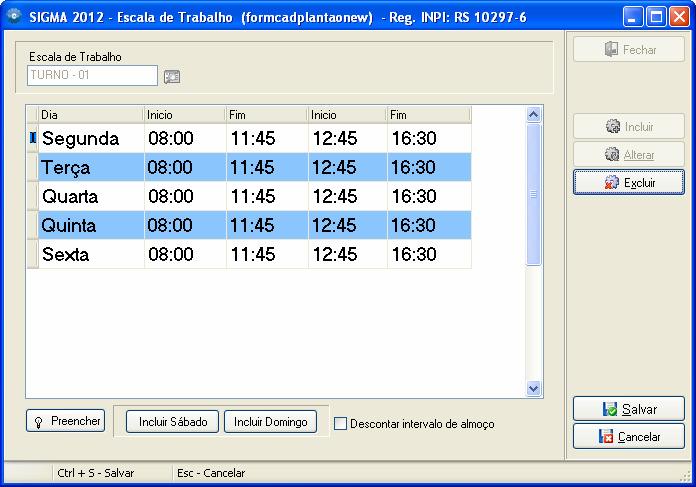Click the first Fim column header

click(267, 115)
